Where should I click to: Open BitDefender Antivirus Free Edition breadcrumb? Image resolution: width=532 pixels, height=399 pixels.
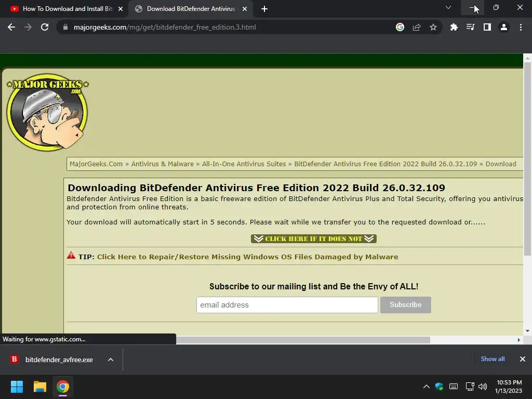click(385, 164)
